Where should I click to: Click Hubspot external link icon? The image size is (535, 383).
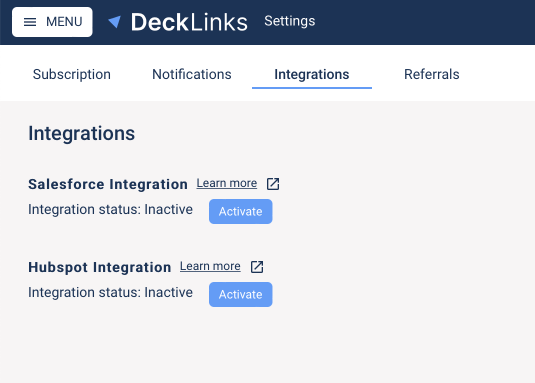[x=257, y=267]
